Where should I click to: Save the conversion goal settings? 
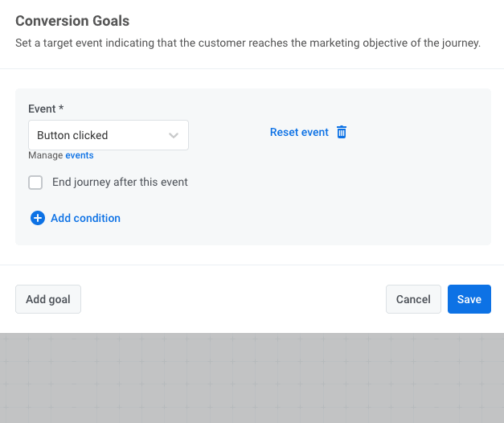469,299
